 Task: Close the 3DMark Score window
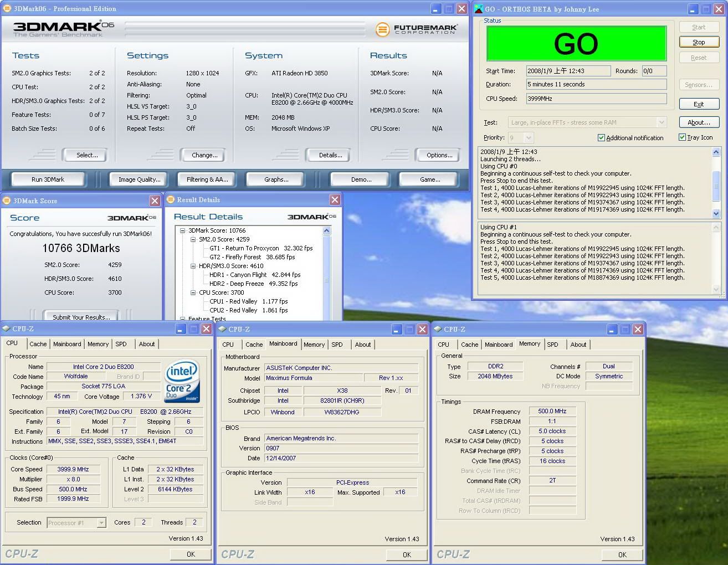coord(155,201)
